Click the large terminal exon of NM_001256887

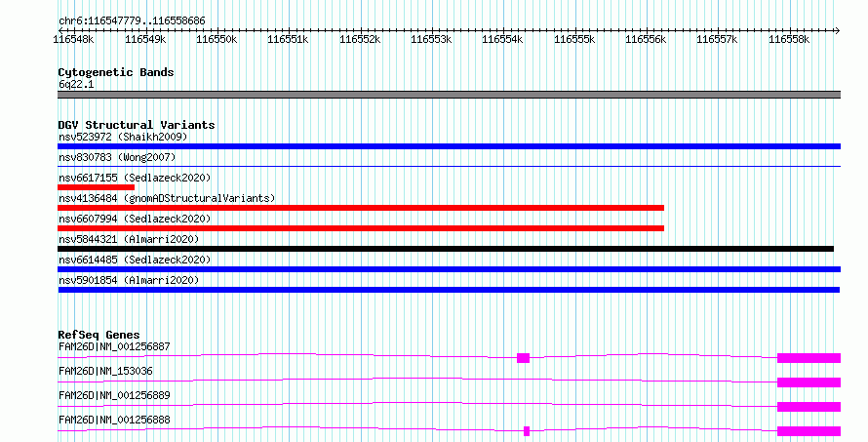tap(809, 358)
